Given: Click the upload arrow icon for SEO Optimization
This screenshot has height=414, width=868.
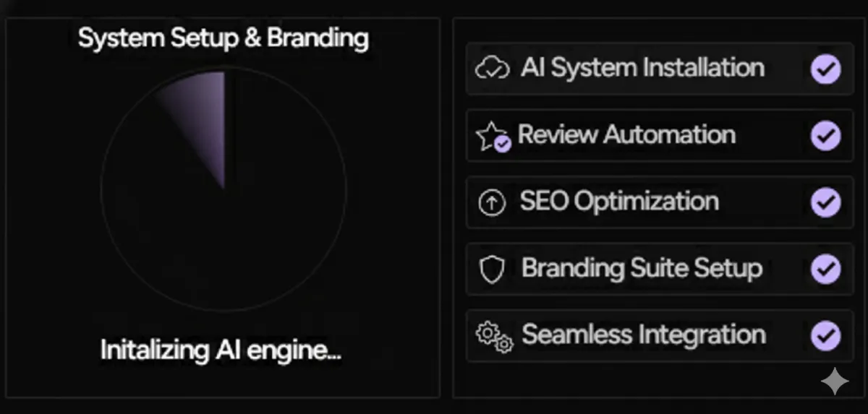Looking at the screenshot, I should pyautogui.click(x=492, y=204).
